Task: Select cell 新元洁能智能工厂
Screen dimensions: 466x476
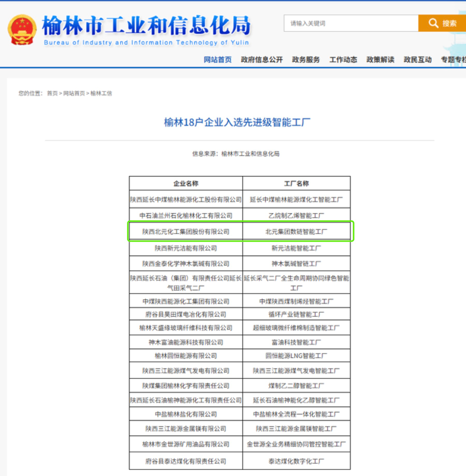Action: pos(297,248)
